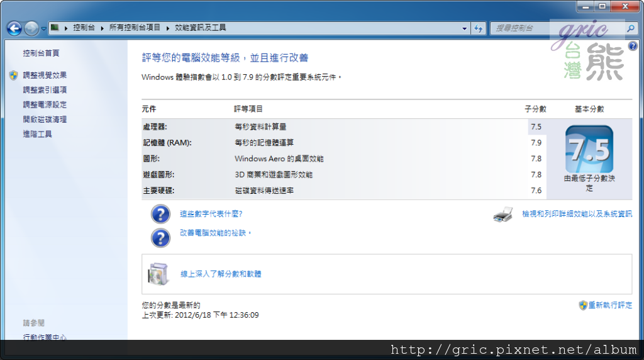This screenshot has width=644, height=360.
Task: Select the 圖形 row label
Action: click(x=151, y=159)
